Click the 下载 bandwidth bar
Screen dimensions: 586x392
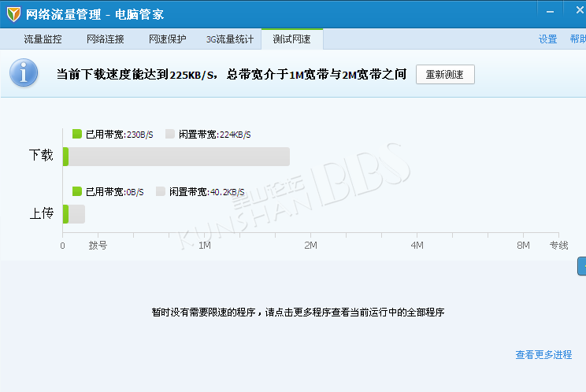(x=176, y=157)
